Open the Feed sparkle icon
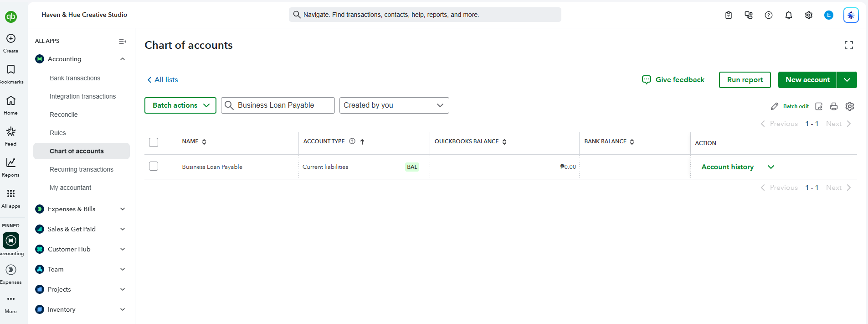868x324 pixels. tap(11, 131)
